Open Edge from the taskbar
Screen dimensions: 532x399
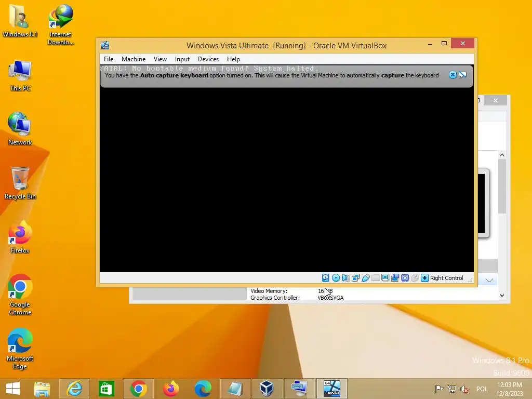pos(203,389)
